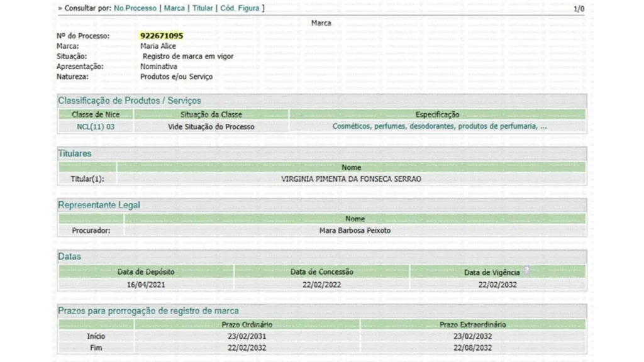The width and height of the screenshot is (644, 362).
Task: Click the Natureza: field label
Action: pos(72,77)
